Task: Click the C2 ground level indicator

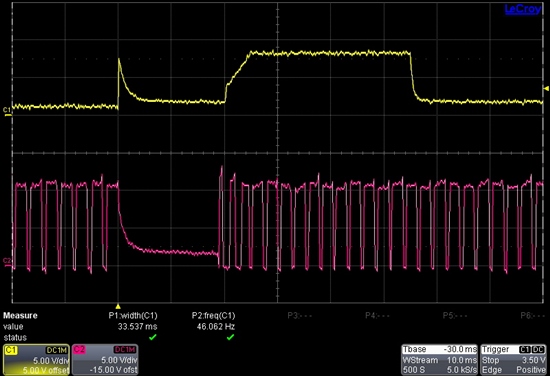Action: click(7, 262)
